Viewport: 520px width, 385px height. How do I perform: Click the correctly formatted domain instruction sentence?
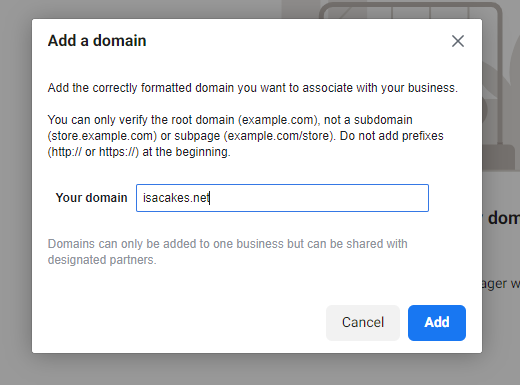[253, 88]
